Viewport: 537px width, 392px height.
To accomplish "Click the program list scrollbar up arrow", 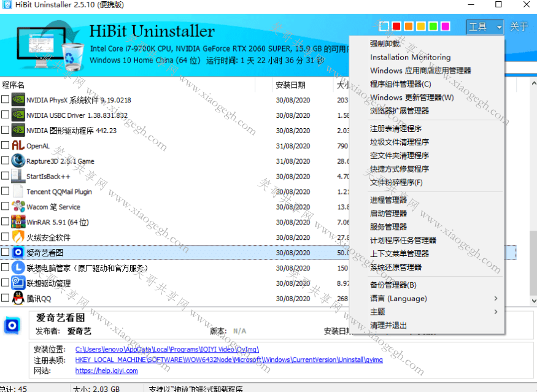I will tap(533, 83).
